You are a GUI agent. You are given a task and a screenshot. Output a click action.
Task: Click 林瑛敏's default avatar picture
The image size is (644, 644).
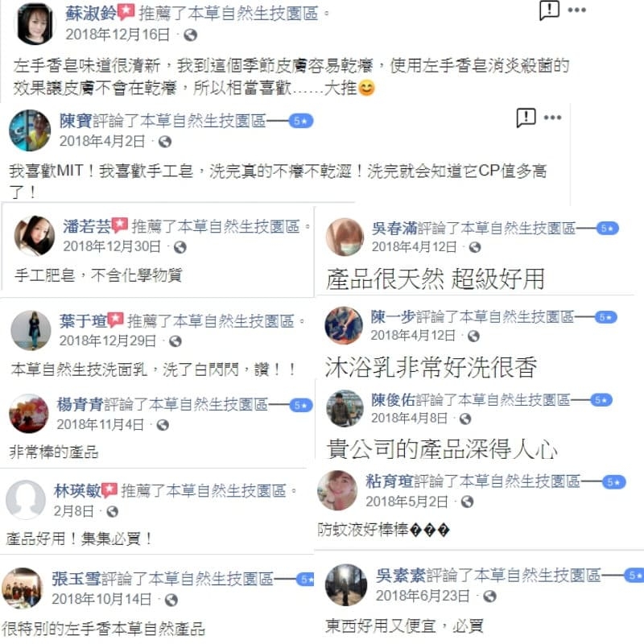coord(26,500)
